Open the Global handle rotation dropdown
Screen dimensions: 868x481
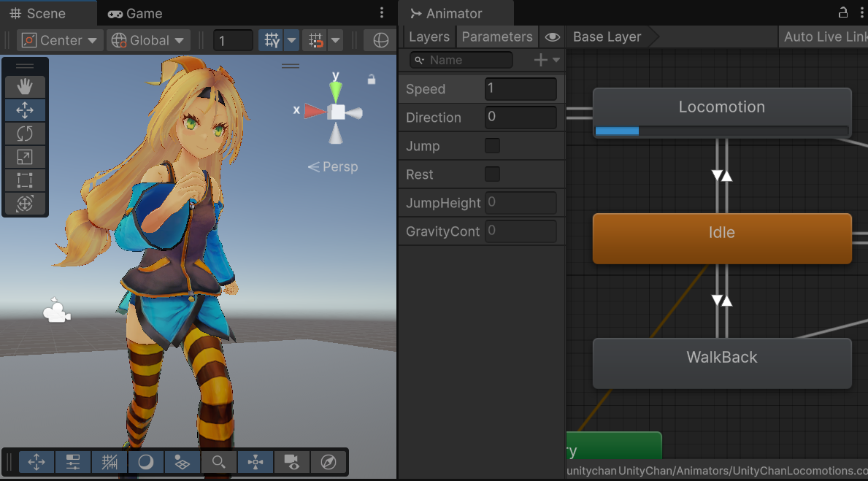coord(149,40)
